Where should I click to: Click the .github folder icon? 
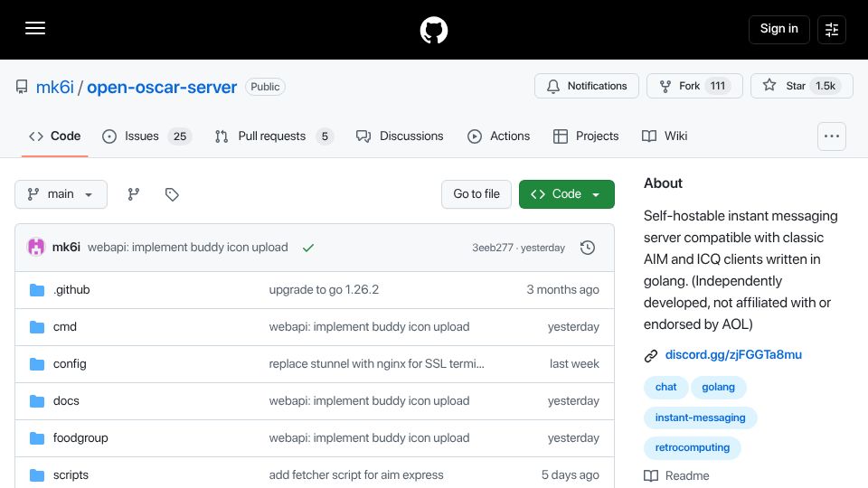37,290
